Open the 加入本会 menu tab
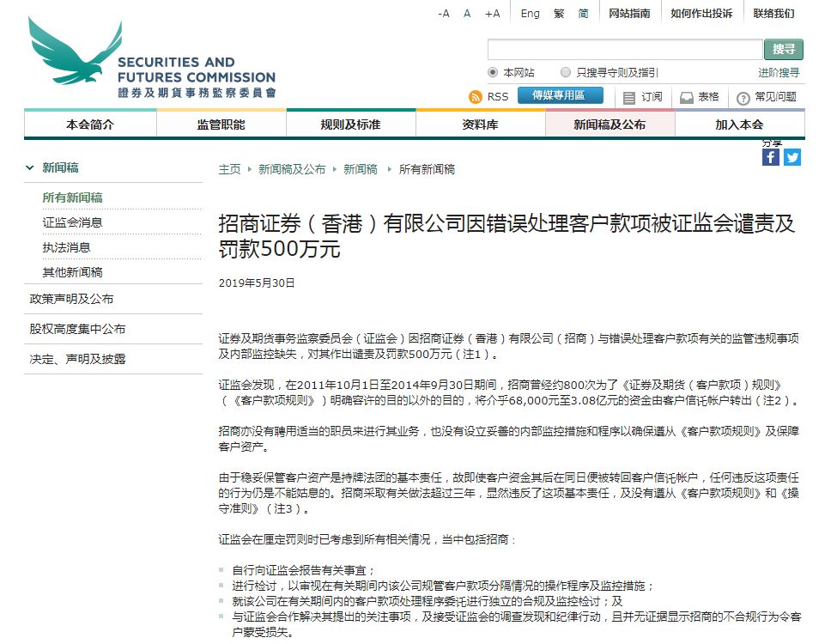Viewport: 831px width, 644px height. point(739,125)
